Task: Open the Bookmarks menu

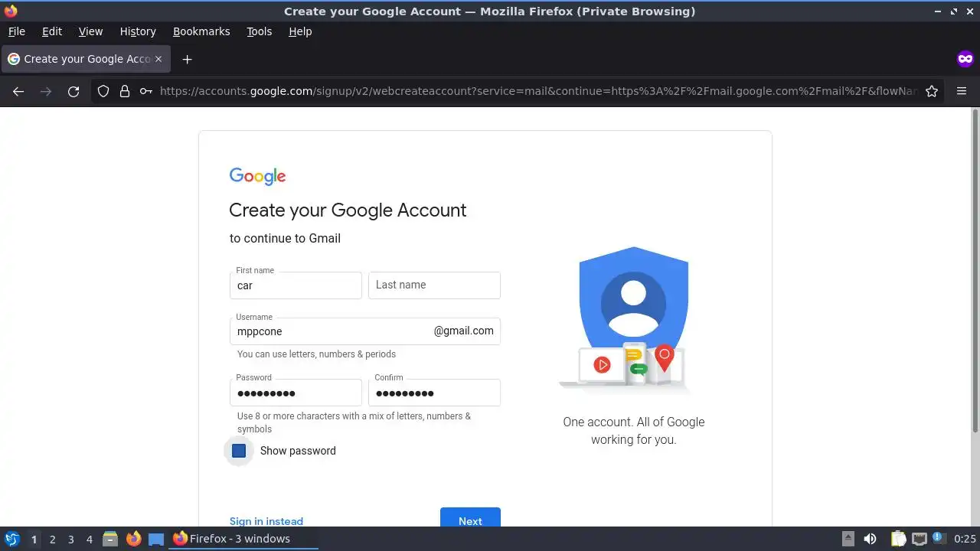Action: (201, 31)
